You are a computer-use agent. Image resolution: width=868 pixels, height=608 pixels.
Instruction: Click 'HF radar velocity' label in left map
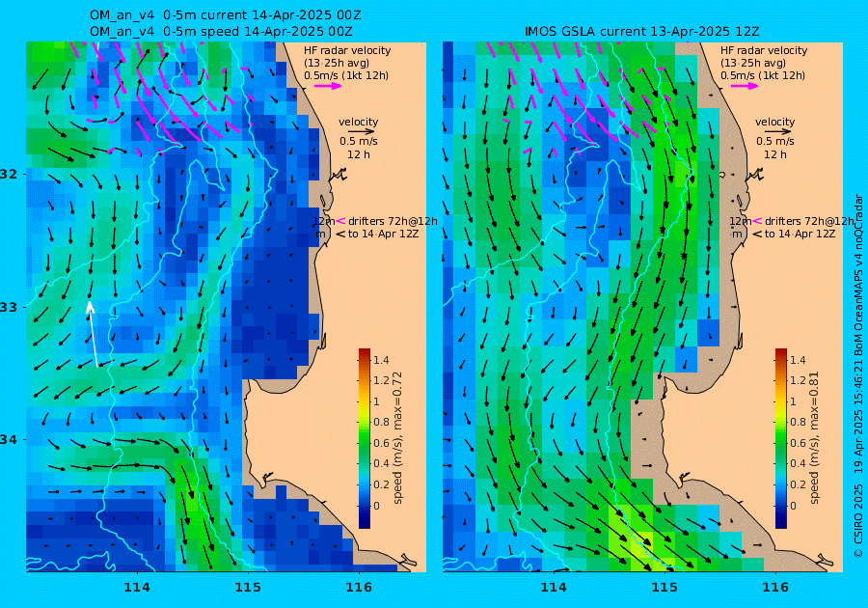click(347, 50)
